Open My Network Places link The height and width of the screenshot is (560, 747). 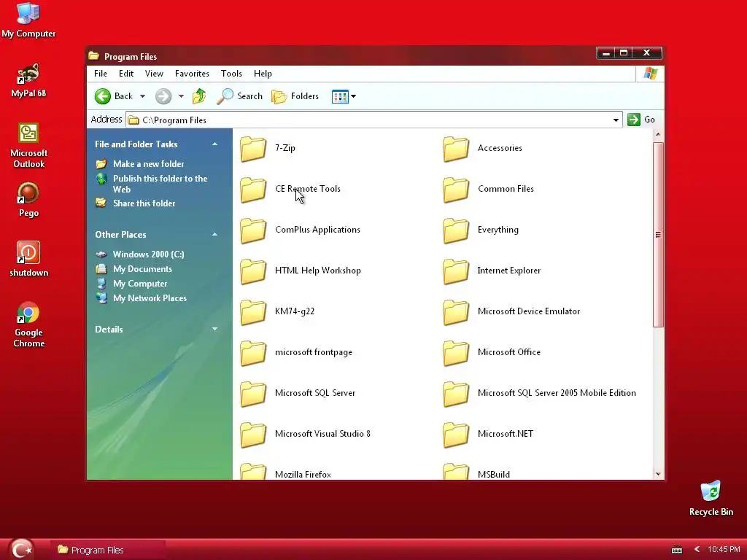[x=150, y=298]
